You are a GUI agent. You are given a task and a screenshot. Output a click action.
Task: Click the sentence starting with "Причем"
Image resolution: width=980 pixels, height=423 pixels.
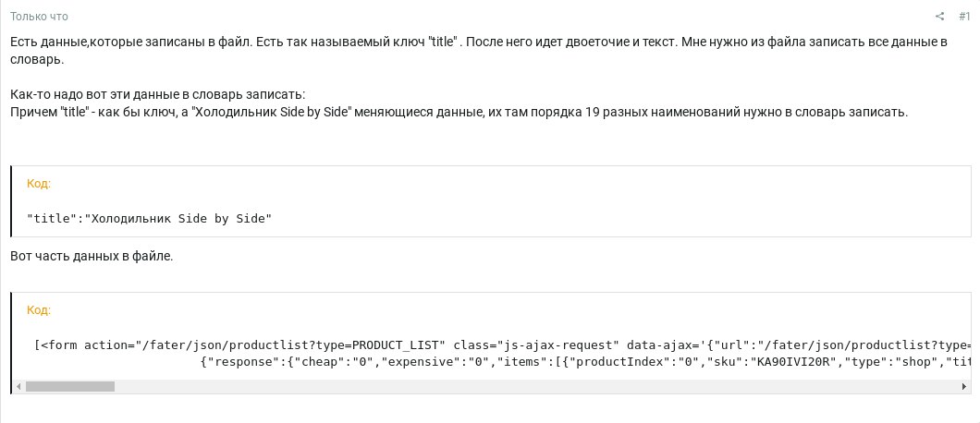click(x=459, y=113)
